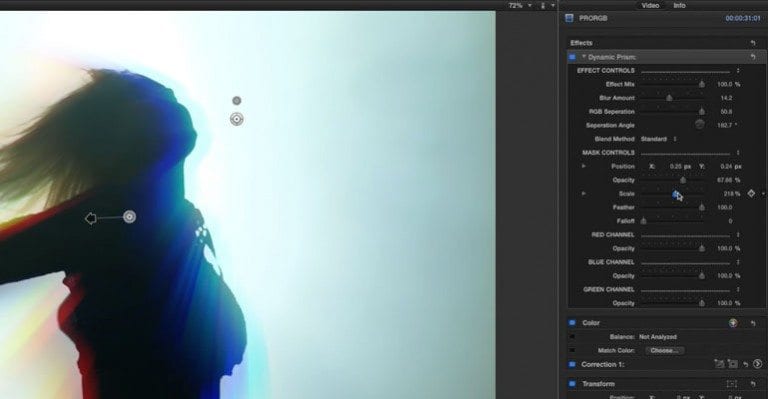Open the Color section's color wheel icon
Screen dimensions: 768x399
(733, 323)
